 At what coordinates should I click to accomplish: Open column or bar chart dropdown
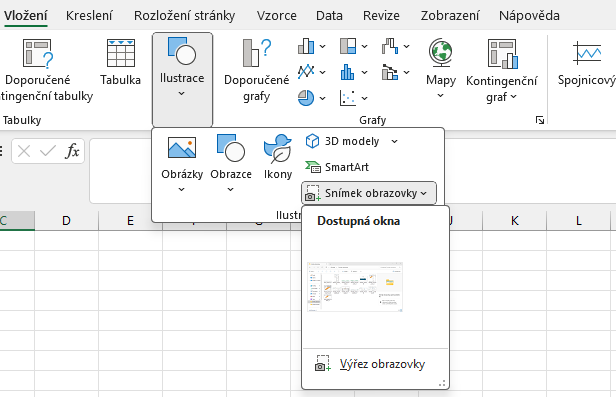click(x=312, y=46)
